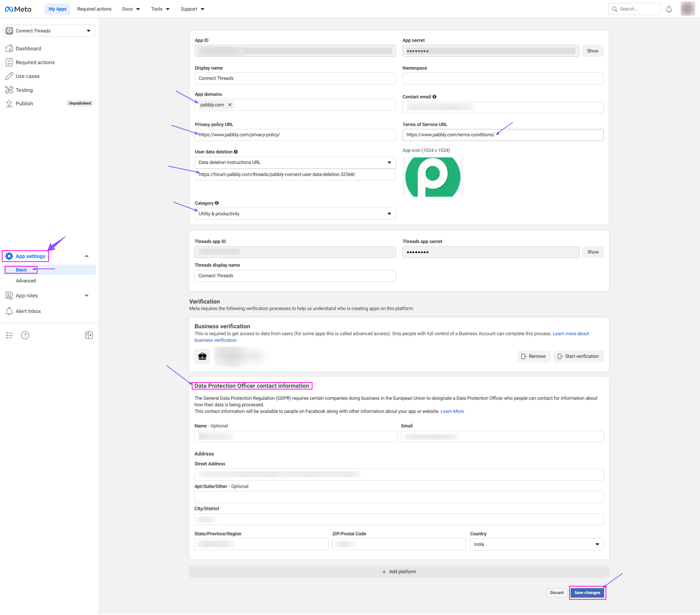Click the notifications bell icon
Image resolution: width=700 pixels, height=615 pixels.
click(669, 9)
